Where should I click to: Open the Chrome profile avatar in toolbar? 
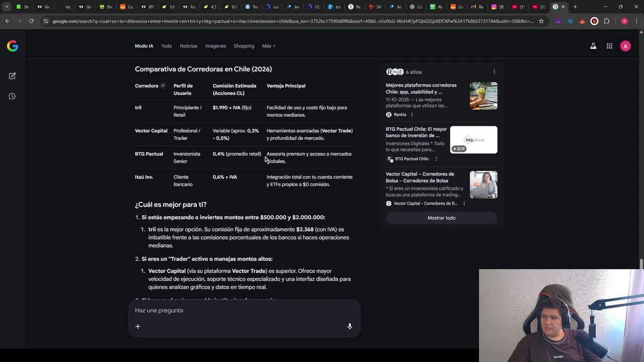(x=624, y=21)
